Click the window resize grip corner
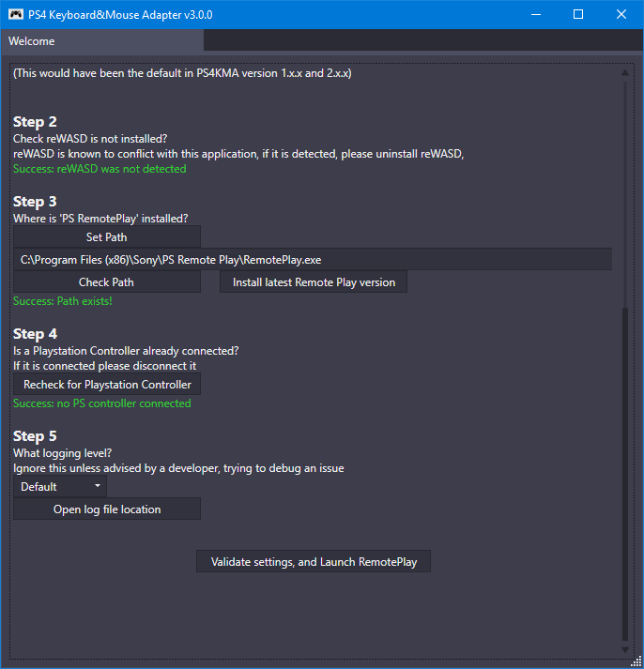The width and height of the screenshot is (644, 669). coord(636,661)
